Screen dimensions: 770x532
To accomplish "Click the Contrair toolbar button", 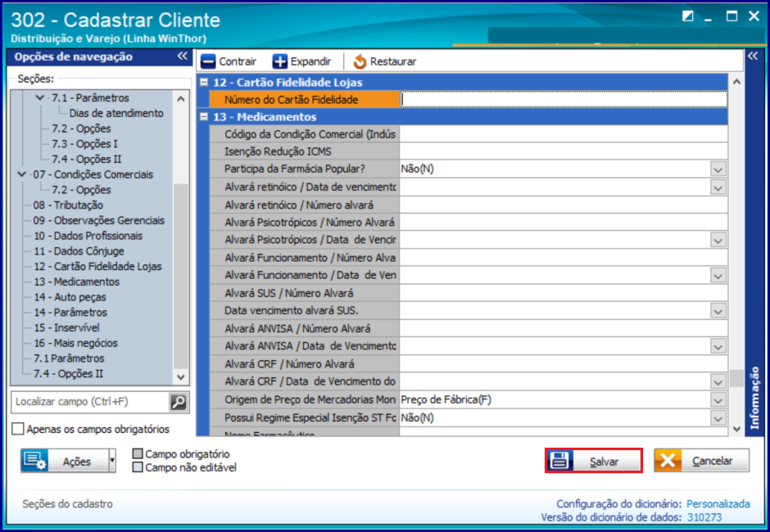I will click(x=229, y=62).
